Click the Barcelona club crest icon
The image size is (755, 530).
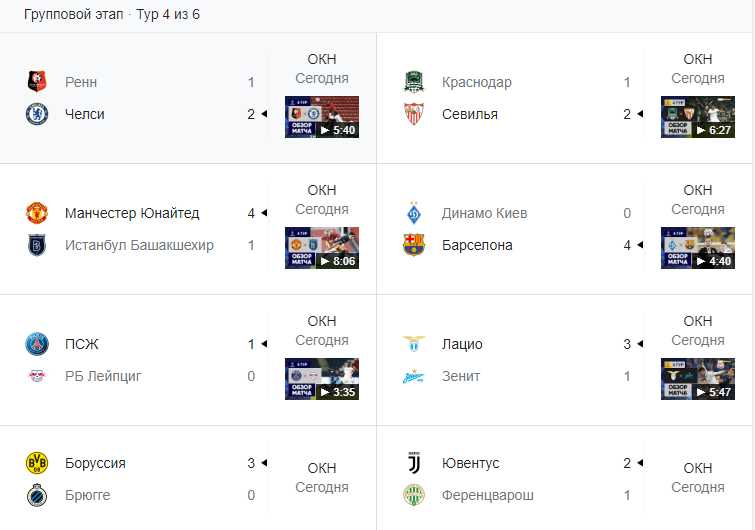414,245
